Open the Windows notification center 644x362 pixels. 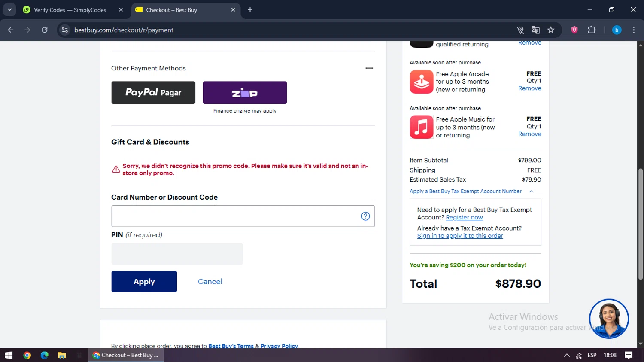[629, 355]
